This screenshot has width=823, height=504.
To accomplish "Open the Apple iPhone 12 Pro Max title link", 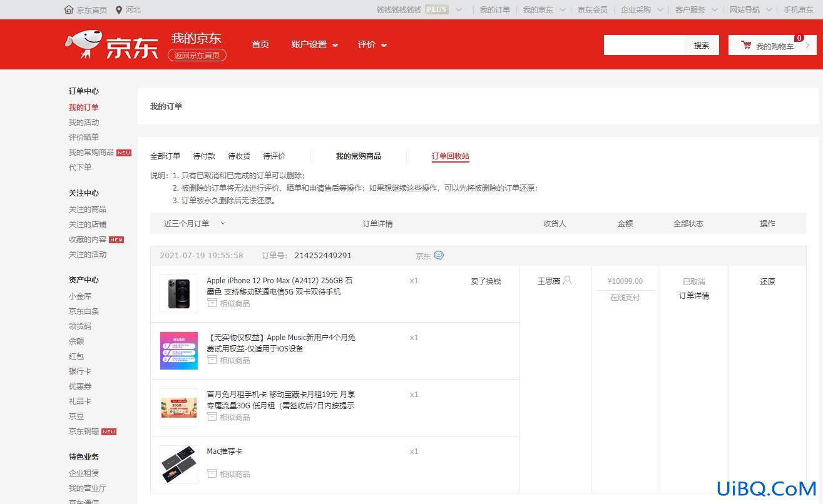I will coord(280,286).
